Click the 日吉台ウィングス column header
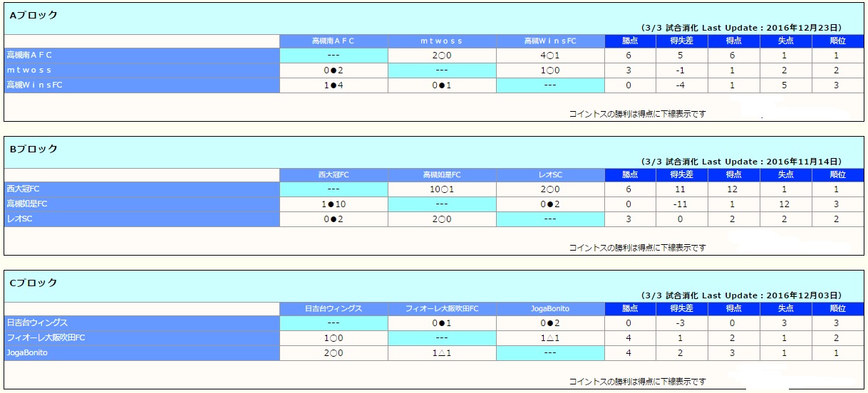This screenshot has width=868, height=393. click(x=334, y=309)
